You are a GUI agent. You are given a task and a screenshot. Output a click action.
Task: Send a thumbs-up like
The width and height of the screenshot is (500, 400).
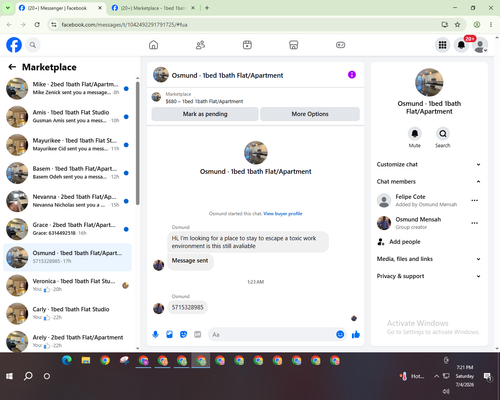click(x=356, y=334)
